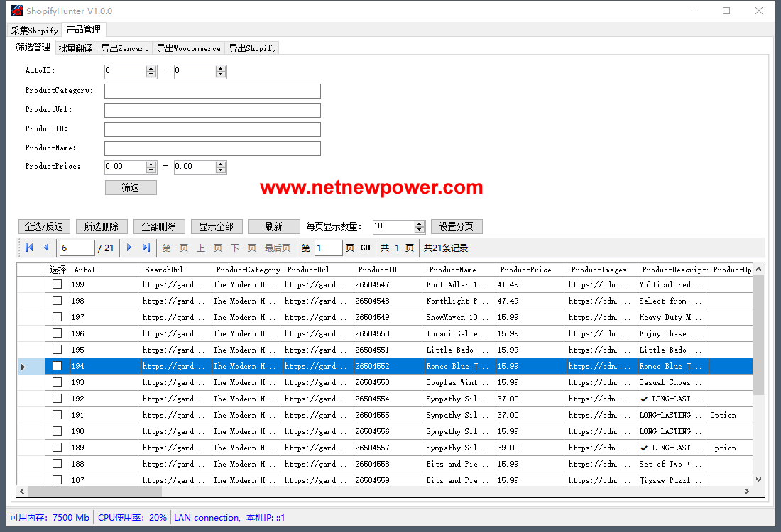The image size is (781, 532).
Task: Decrease the second ProductPrice spinner value
Action: click(x=221, y=170)
